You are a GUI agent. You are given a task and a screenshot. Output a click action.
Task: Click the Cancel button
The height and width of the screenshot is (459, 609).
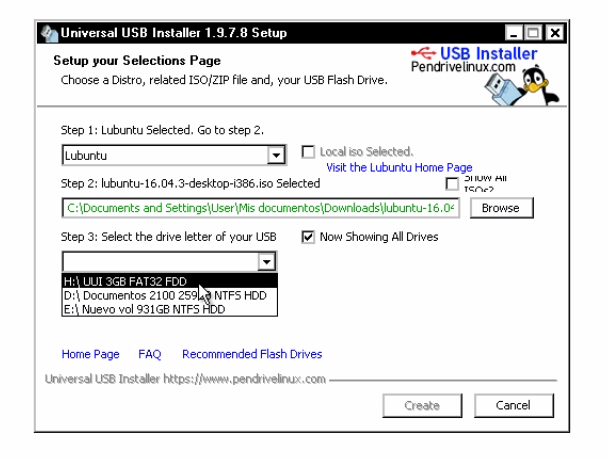[x=513, y=405]
